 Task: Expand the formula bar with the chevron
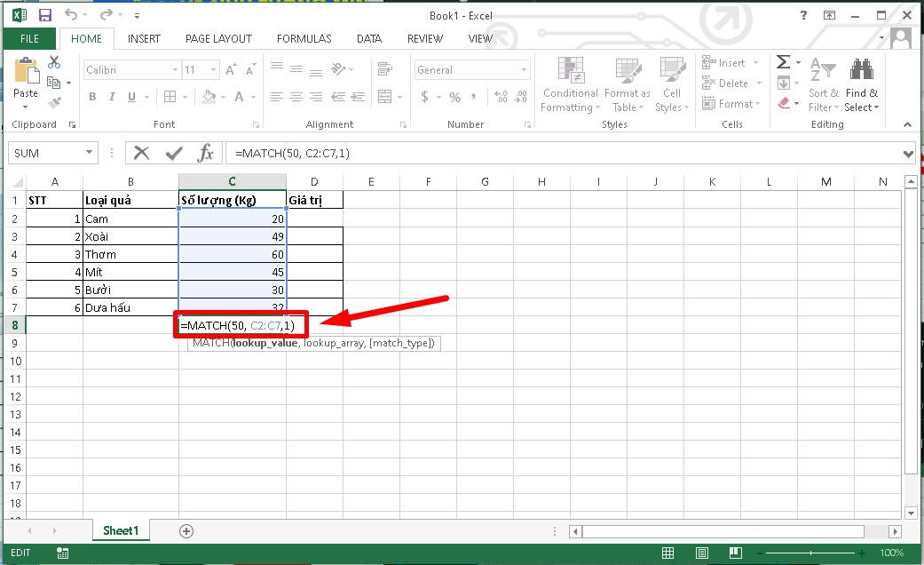tap(908, 154)
